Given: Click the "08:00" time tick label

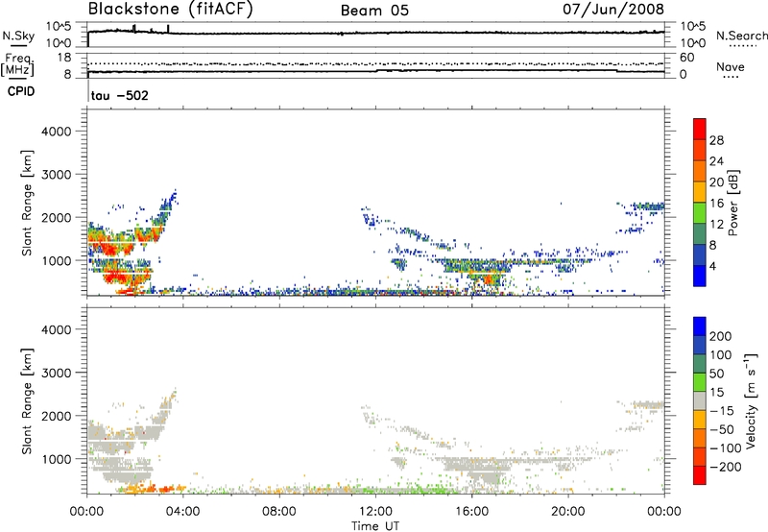Looking at the screenshot, I should (x=279, y=512).
